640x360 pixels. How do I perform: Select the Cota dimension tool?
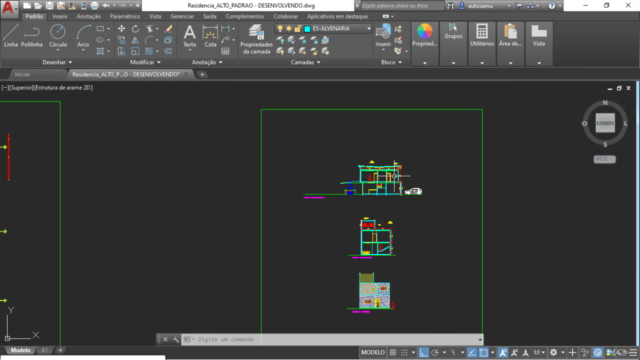(210, 36)
